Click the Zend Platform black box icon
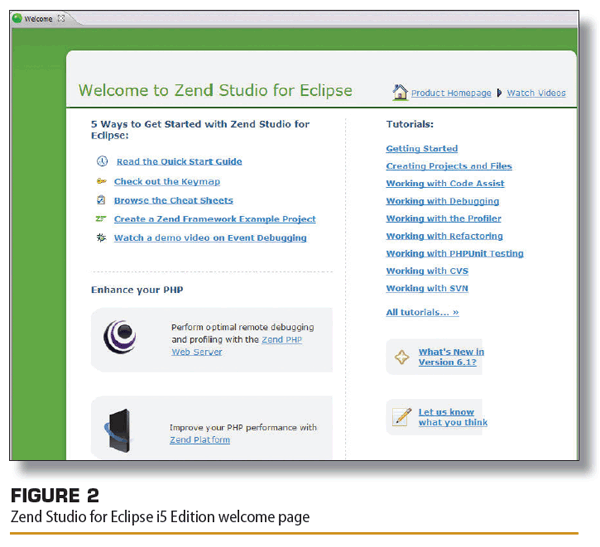Viewport: 600px width, 547px height. 118,431
